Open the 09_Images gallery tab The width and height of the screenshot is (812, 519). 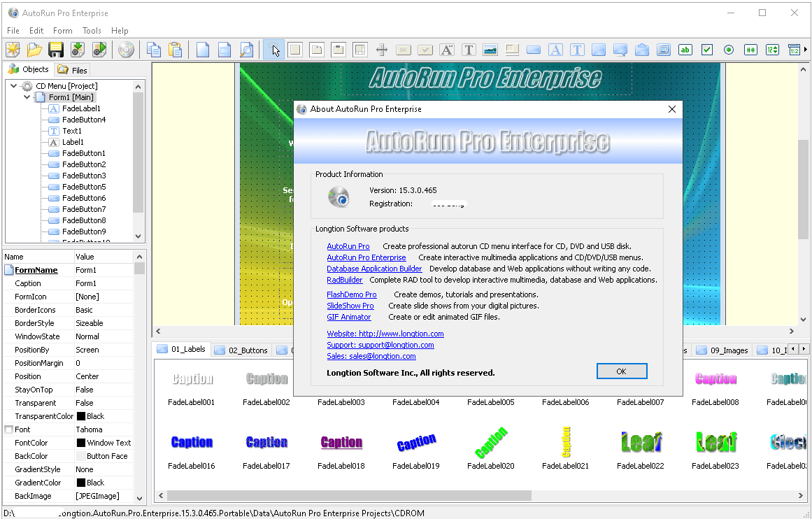point(723,350)
